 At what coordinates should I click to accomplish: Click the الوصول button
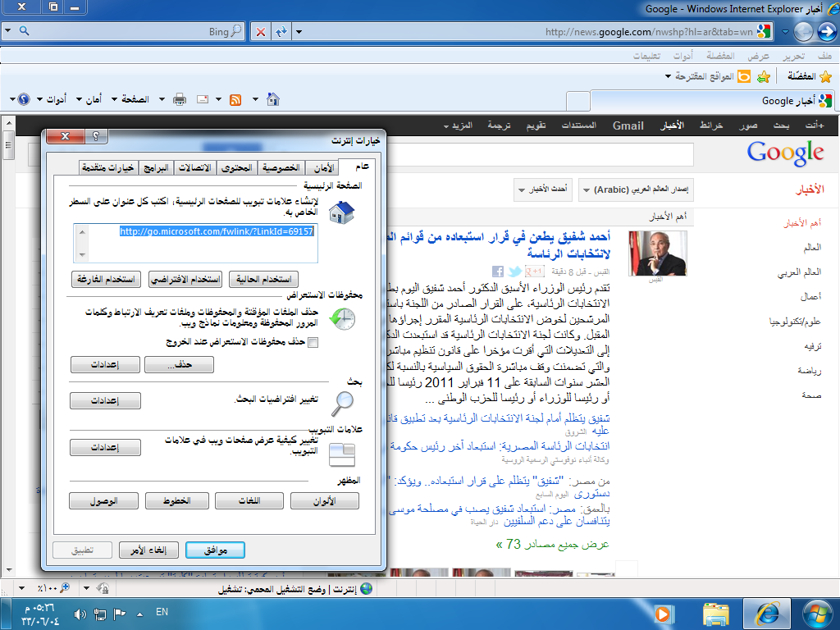tap(104, 501)
